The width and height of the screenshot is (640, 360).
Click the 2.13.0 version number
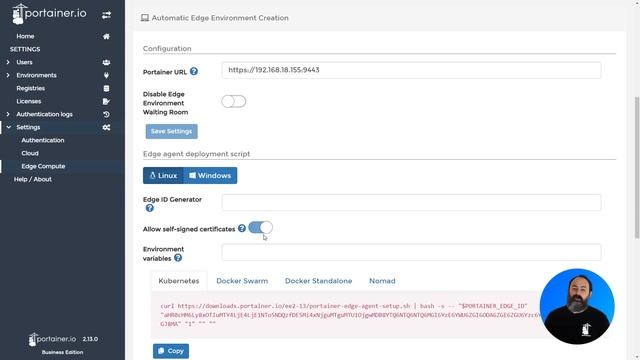tap(90, 339)
